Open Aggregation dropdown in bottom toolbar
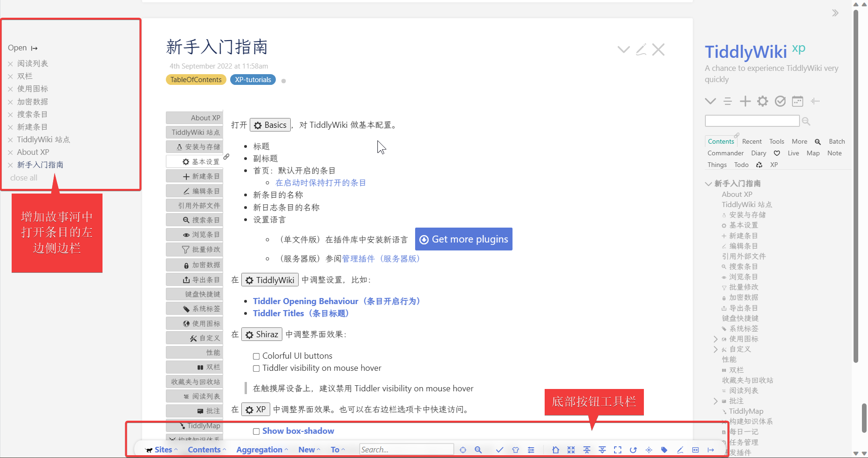 pyautogui.click(x=262, y=450)
